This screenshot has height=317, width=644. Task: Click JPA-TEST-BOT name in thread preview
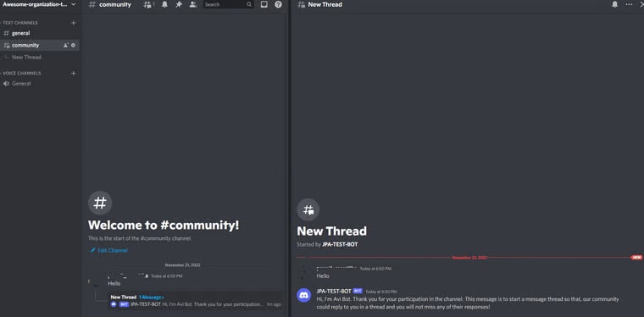pyautogui.click(x=146, y=304)
